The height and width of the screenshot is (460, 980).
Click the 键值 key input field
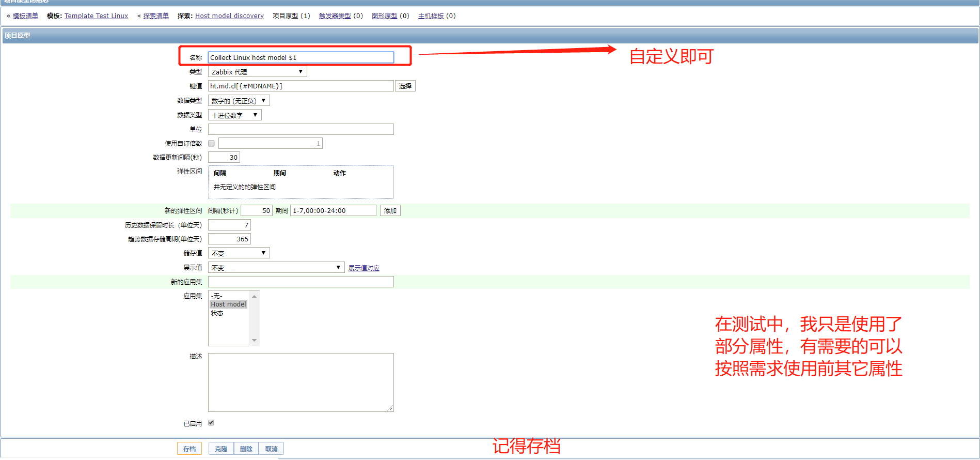[301, 86]
